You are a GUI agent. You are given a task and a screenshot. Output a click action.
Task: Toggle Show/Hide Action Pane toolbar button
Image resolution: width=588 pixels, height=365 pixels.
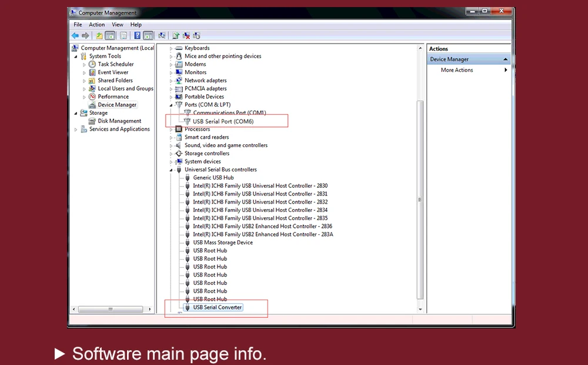tap(148, 36)
